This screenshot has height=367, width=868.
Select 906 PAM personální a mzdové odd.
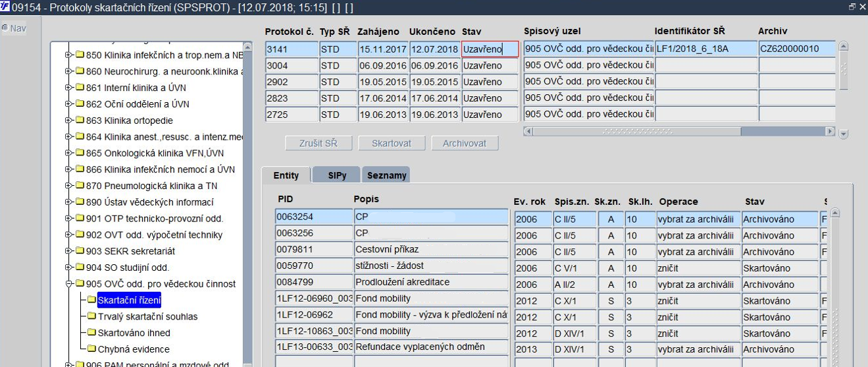[x=157, y=364]
